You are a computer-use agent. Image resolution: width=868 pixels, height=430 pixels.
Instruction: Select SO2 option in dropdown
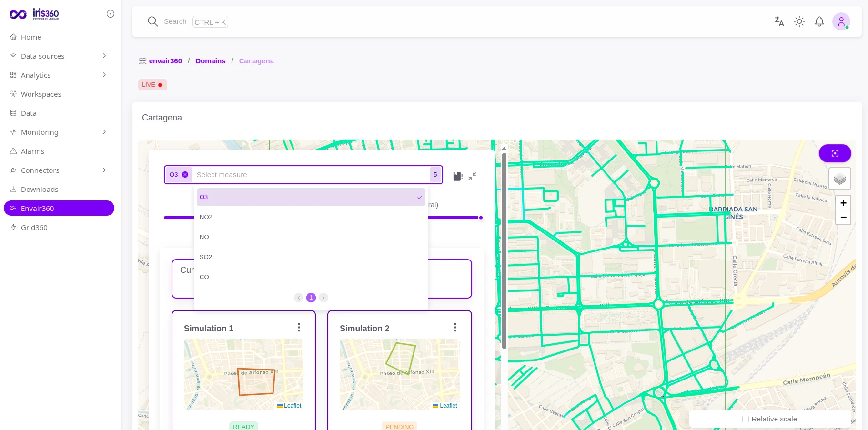[311, 257]
